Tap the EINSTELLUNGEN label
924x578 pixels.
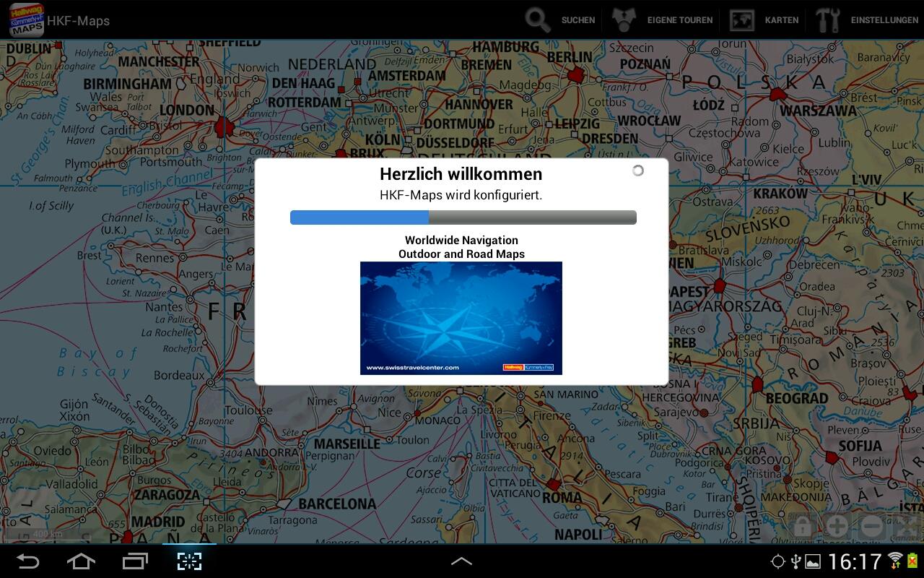(x=884, y=20)
